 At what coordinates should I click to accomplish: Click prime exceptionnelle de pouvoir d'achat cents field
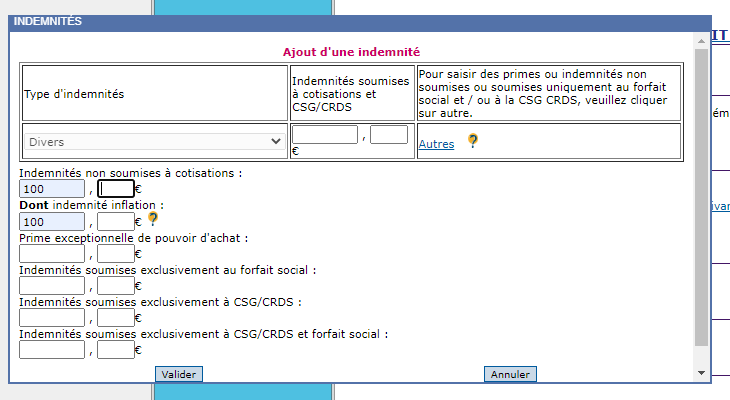[115, 254]
